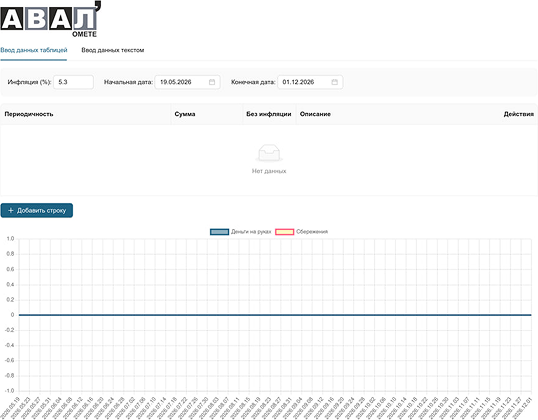This screenshot has width=538, height=420.
Task: Click x-axis date label 2026.12.01
Action: coord(523,407)
